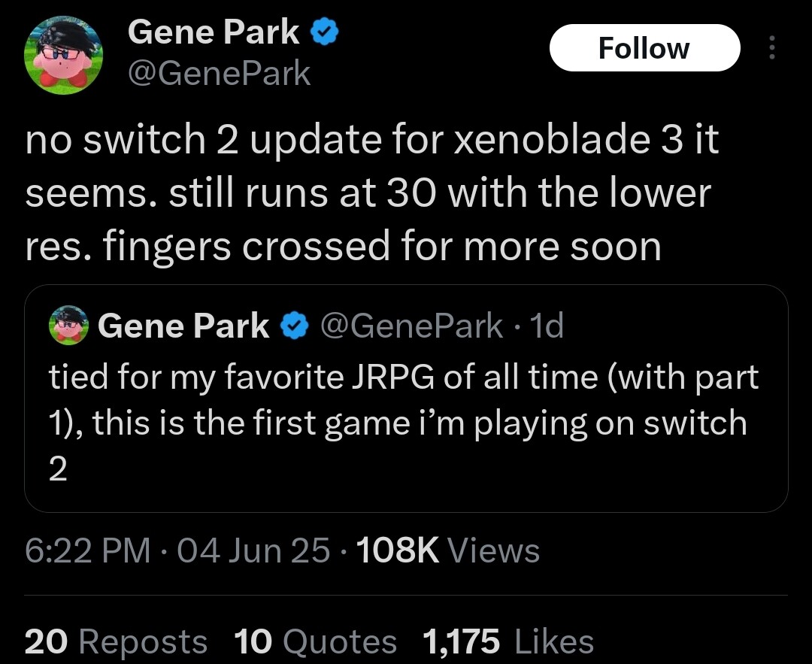View the 108K Views analytics
Image resolution: width=812 pixels, height=664 pixels.
pos(447,550)
